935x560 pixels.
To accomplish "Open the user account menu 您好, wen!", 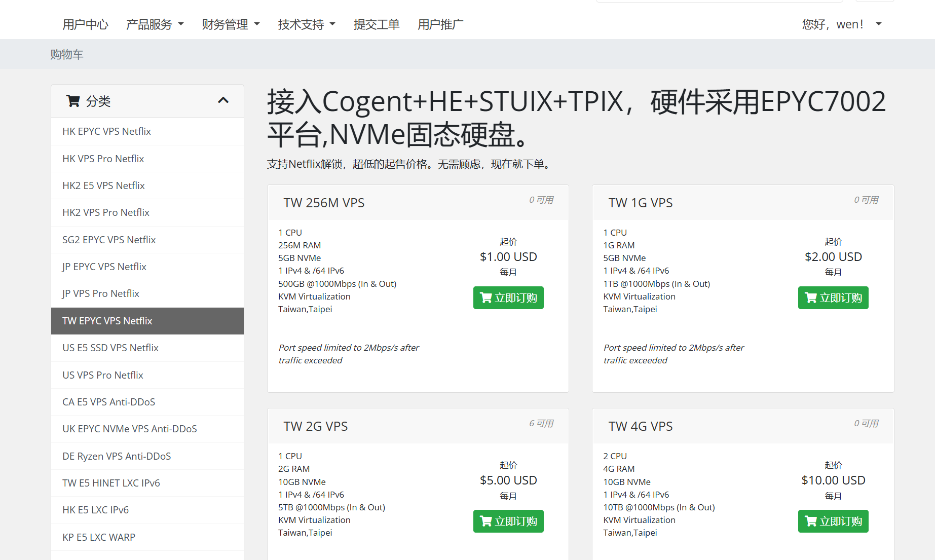I will 841,24.
